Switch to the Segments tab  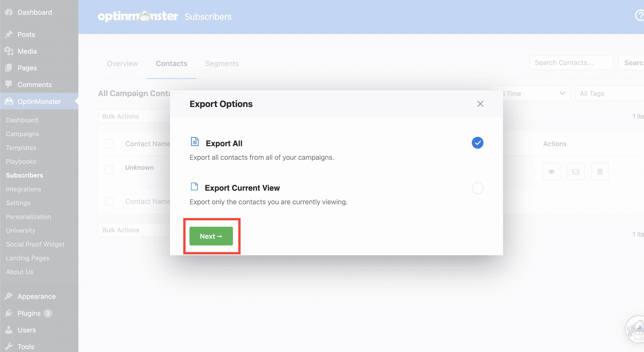tap(222, 63)
